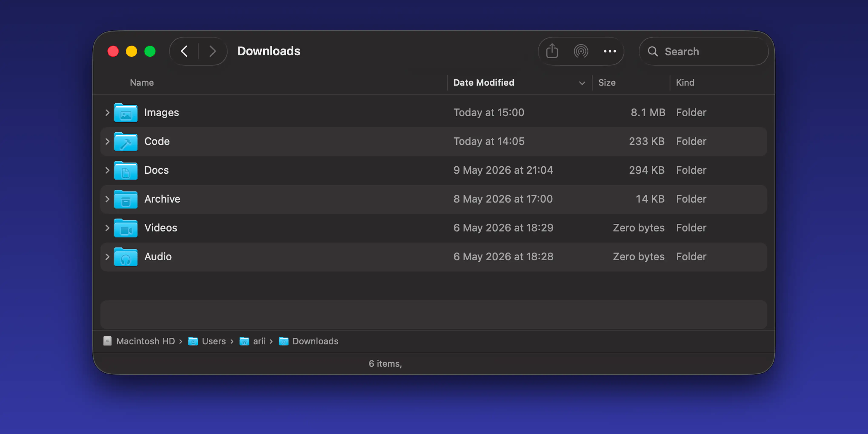
Task: Select the Docs folder name
Action: (x=156, y=170)
